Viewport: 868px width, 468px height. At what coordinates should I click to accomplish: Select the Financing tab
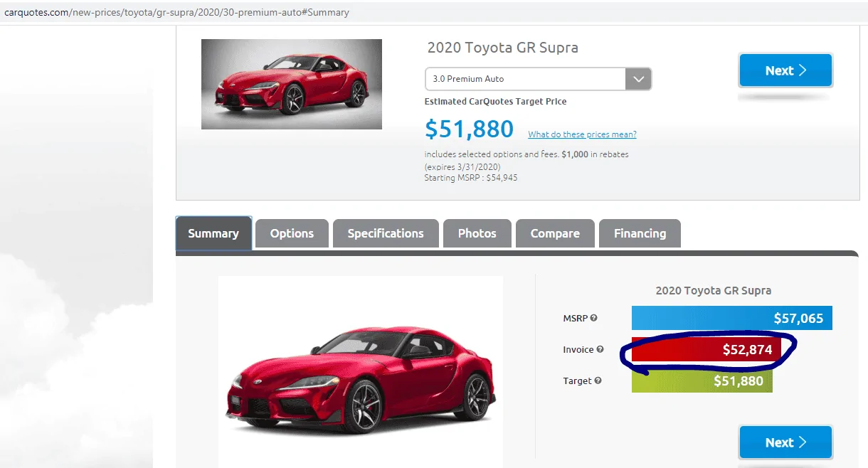tap(640, 233)
